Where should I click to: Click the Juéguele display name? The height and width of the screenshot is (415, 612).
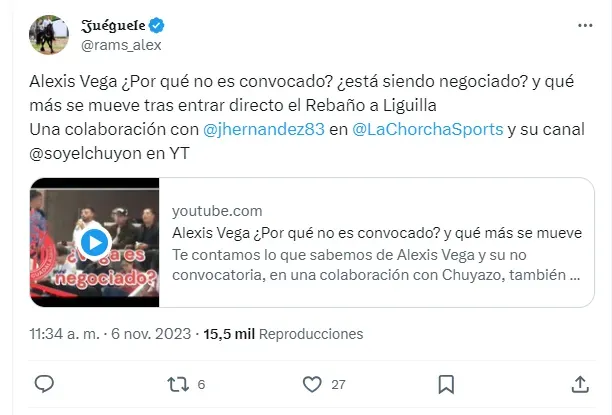[x=113, y=26]
